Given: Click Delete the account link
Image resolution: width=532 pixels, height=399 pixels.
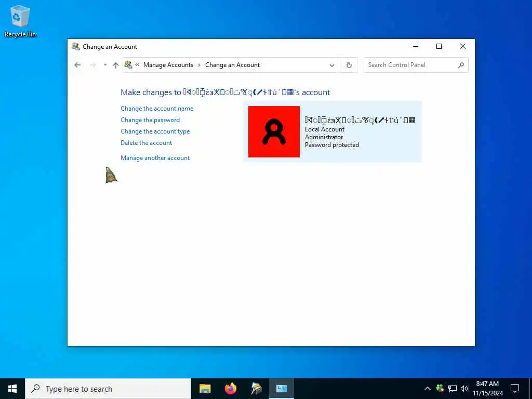Looking at the screenshot, I should pos(146,143).
